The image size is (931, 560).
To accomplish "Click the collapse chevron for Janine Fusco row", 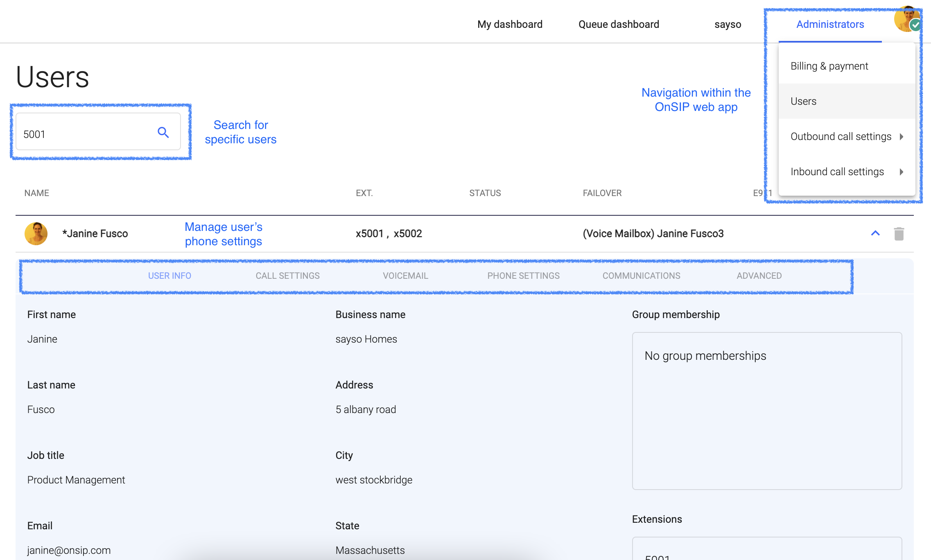I will coord(876,233).
